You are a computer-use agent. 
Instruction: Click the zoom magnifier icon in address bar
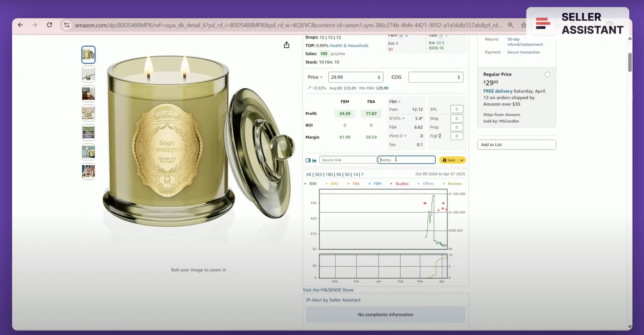(x=510, y=25)
